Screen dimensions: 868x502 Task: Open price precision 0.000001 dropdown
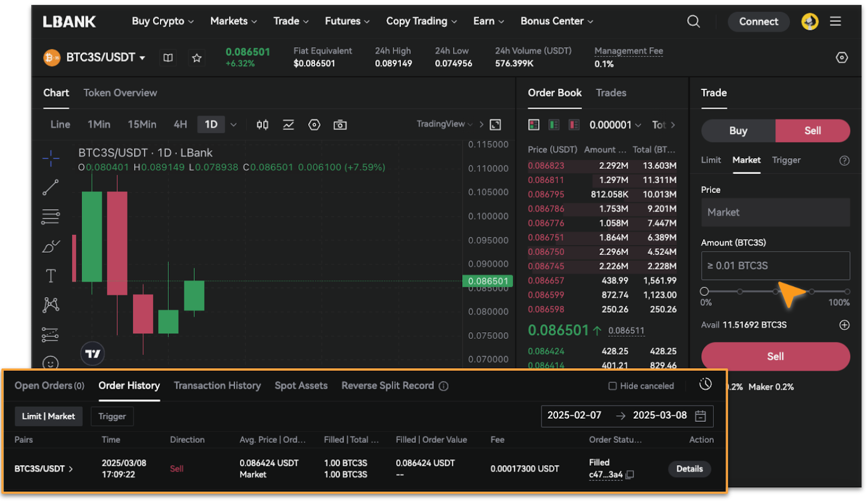pos(615,125)
